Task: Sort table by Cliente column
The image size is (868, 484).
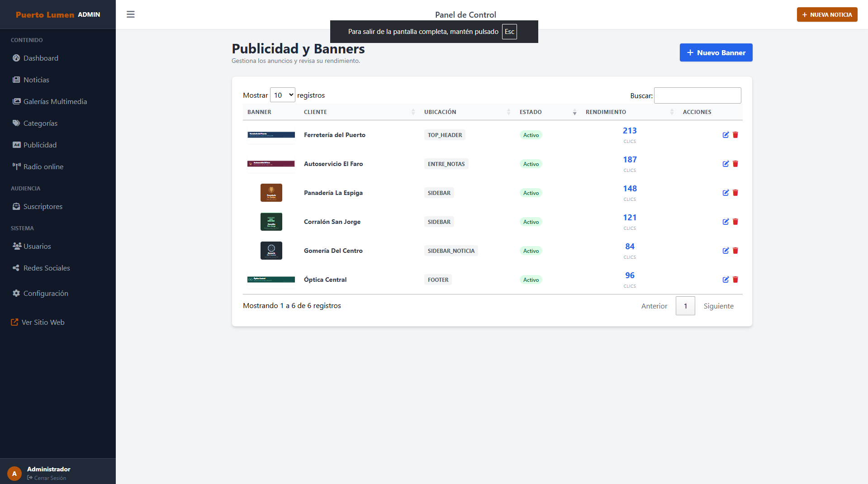Action: tap(360, 112)
